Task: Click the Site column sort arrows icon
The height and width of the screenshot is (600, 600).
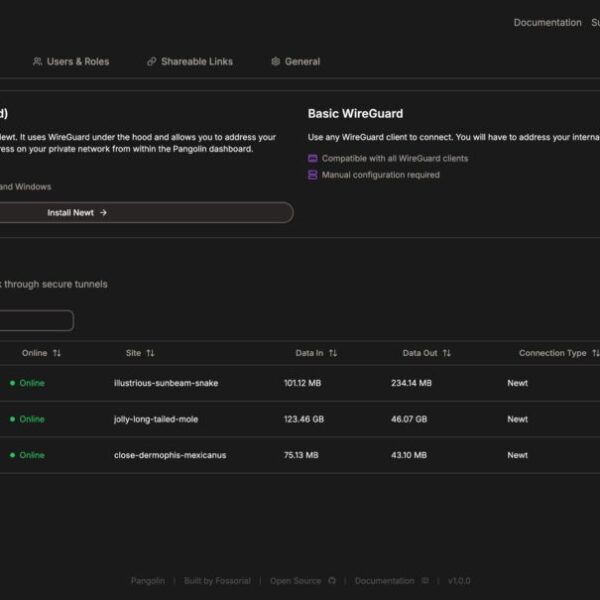Action: [150, 353]
